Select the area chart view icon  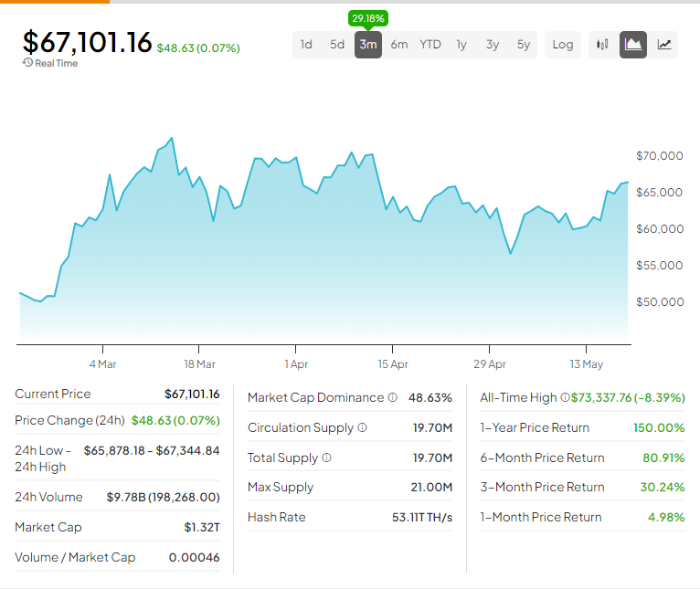click(633, 45)
